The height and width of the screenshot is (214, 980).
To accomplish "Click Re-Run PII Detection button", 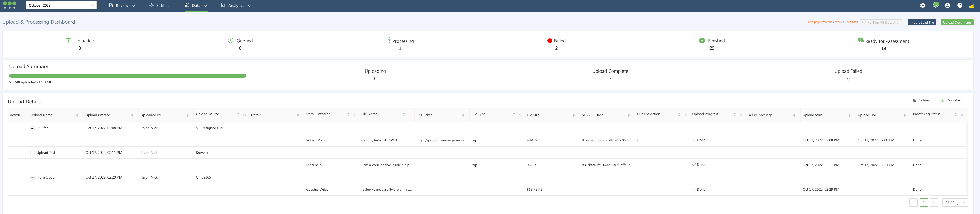I will (881, 22).
